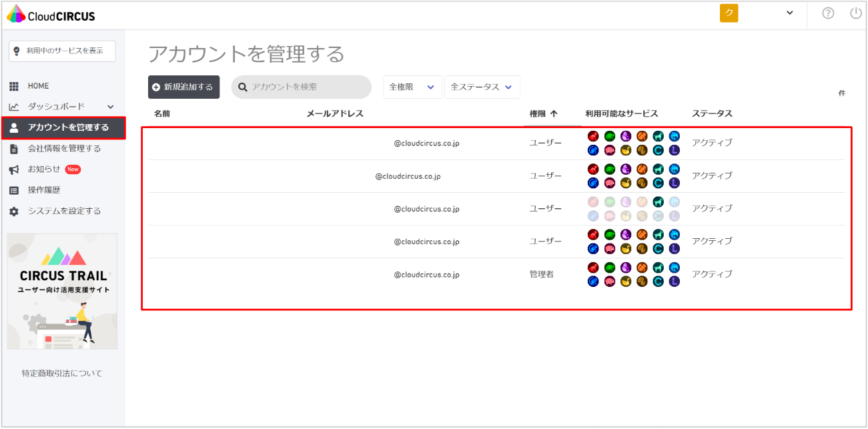Click the ステータス column header
This screenshot has width=868, height=429.
[712, 113]
